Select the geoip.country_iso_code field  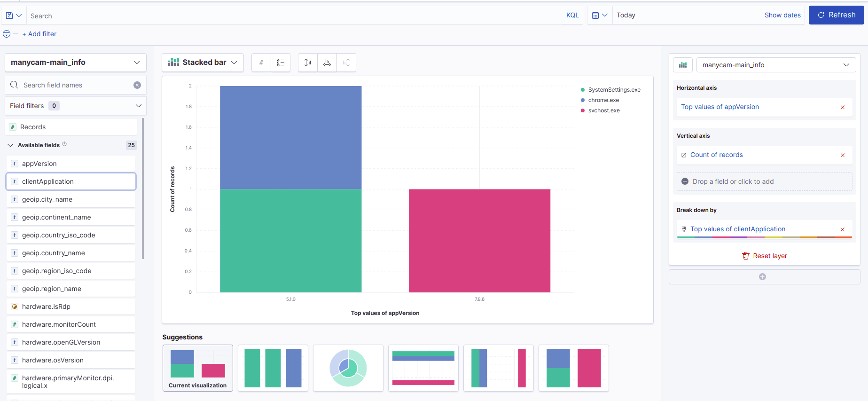(x=71, y=235)
